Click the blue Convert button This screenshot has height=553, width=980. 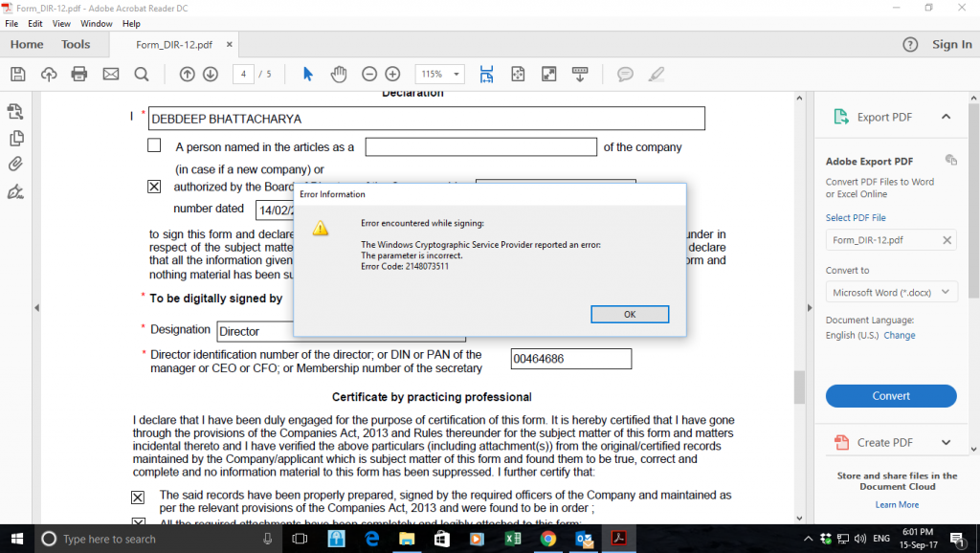click(891, 395)
